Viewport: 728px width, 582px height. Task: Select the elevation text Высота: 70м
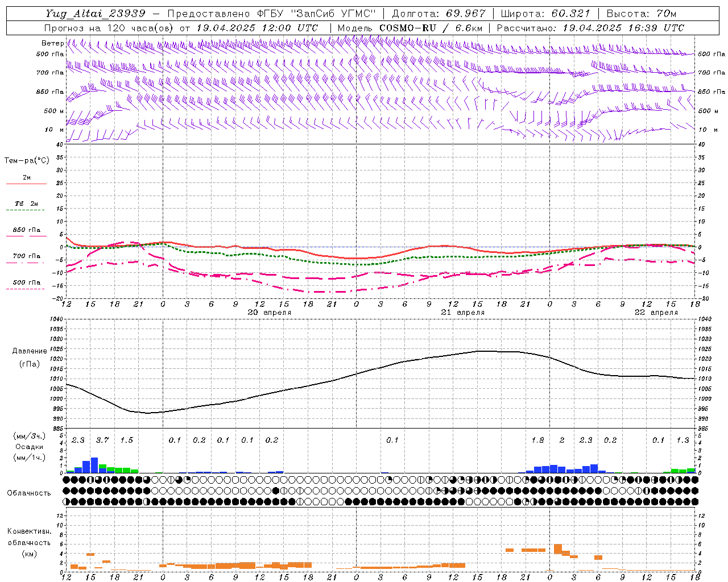click(x=642, y=14)
